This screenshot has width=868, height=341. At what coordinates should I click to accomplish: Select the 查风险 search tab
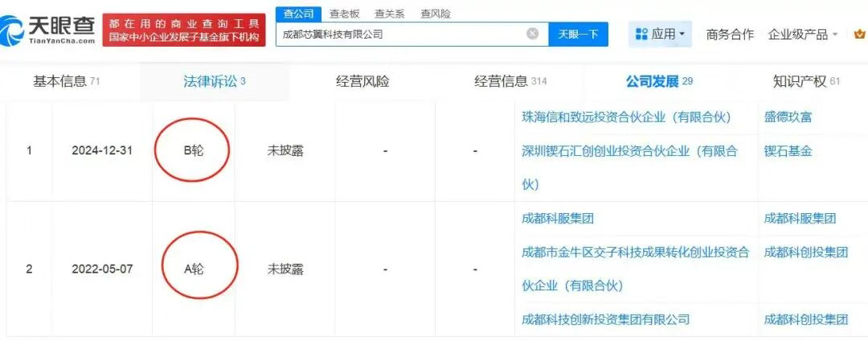435,14
